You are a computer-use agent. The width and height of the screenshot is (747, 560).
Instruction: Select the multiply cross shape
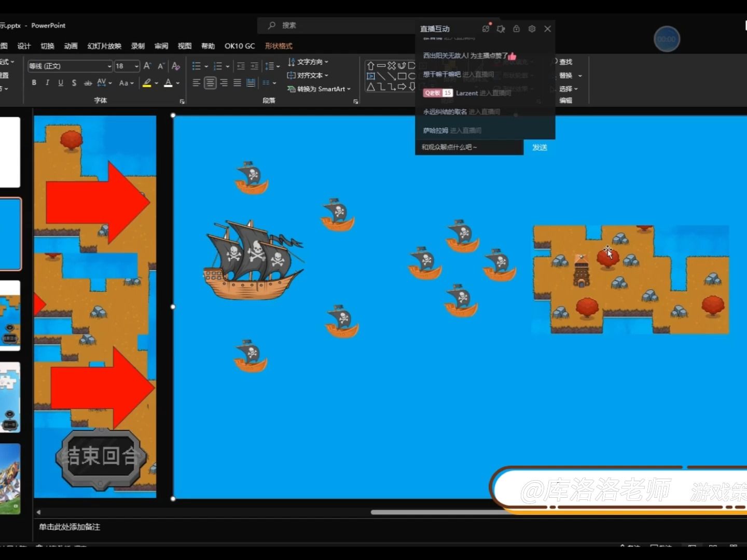(391, 66)
